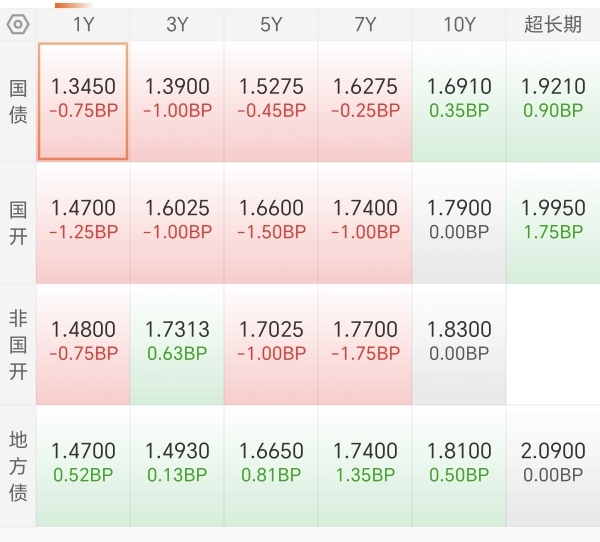600x542 pixels.
Task: Open 地方债 3Y cell showing 1.4930
Action: pos(177,466)
